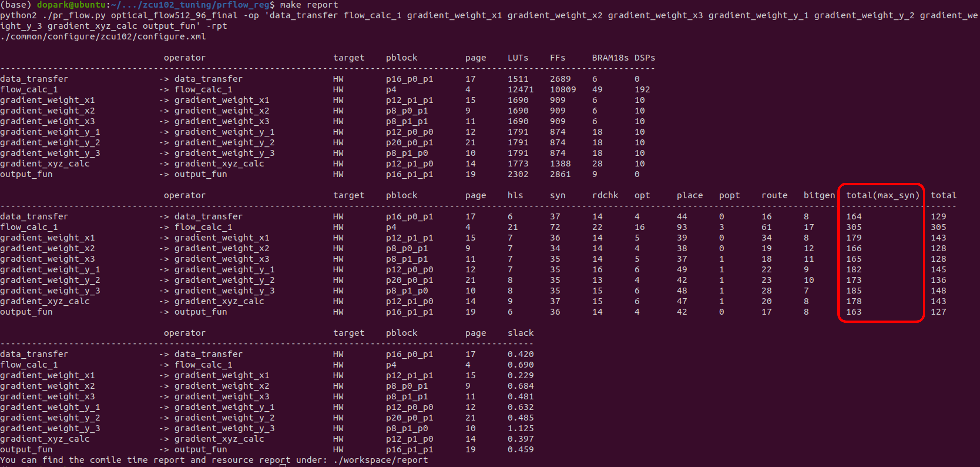Click total(max_syn) value 173
The width and height of the screenshot is (980, 467).
tap(854, 280)
